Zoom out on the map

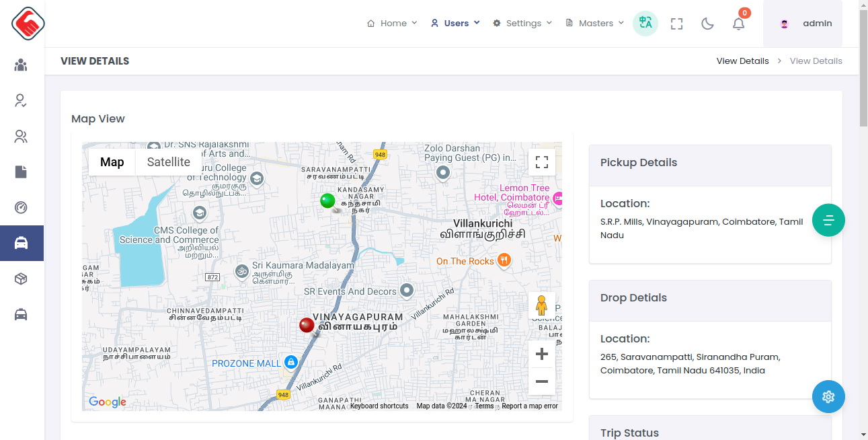[x=541, y=381]
